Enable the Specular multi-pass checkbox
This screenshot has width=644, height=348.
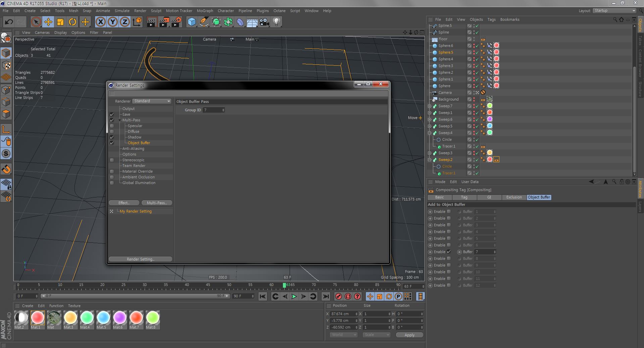[x=112, y=126]
